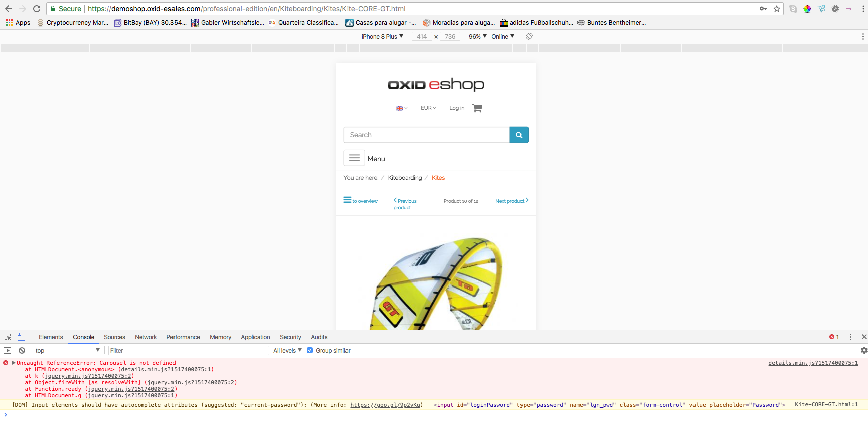Switch to the Elements tab
The image size is (868, 431).
click(x=51, y=337)
